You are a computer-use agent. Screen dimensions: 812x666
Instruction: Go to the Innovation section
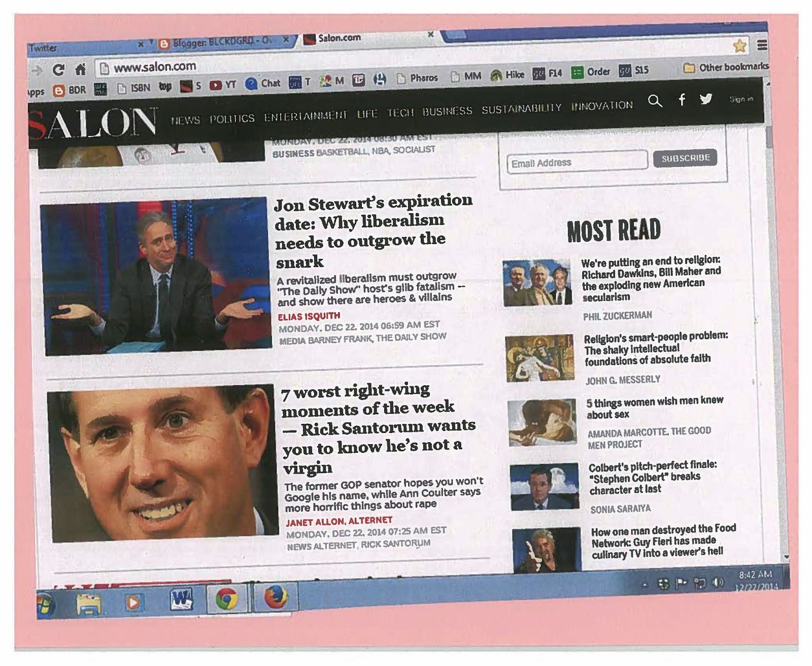tap(602, 106)
